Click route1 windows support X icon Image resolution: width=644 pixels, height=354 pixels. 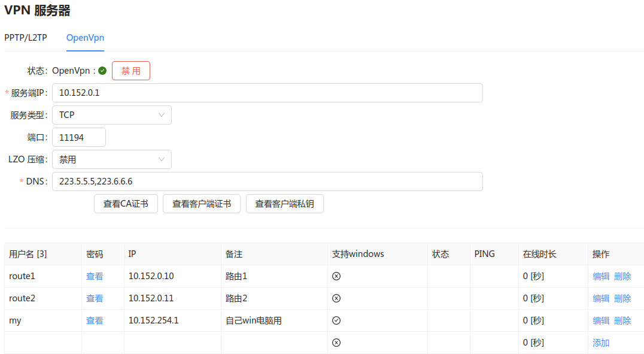coord(336,276)
